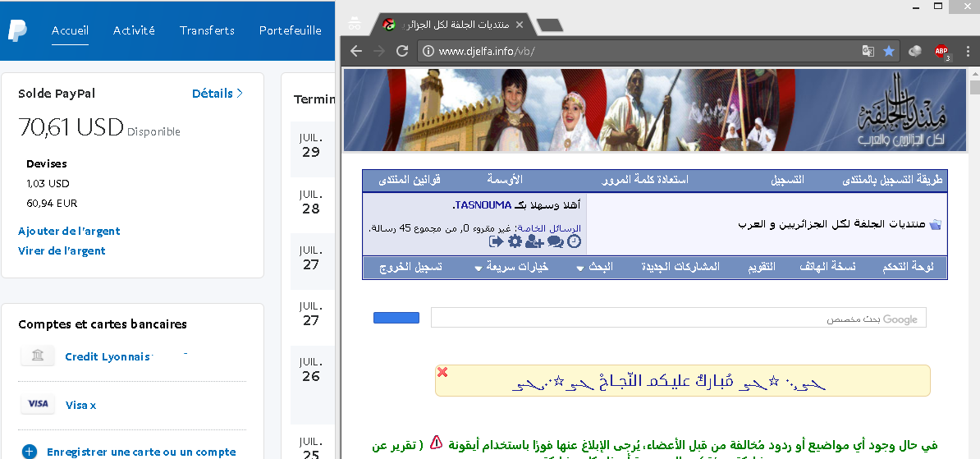The width and height of the screenshot is (980, 459).
Task: Click the grey cloud extension icon
Action: coord(915,51)
